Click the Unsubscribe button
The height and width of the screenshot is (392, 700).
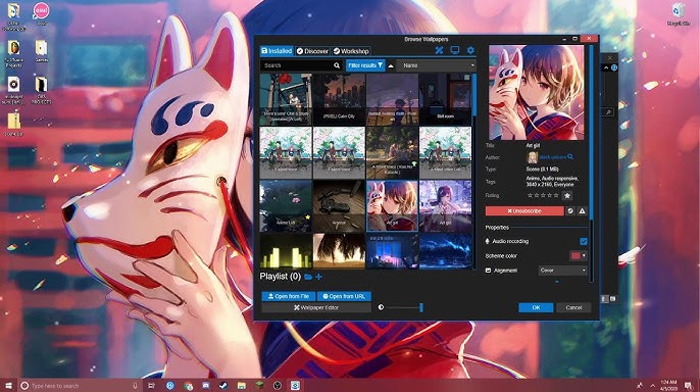point(525,211)
